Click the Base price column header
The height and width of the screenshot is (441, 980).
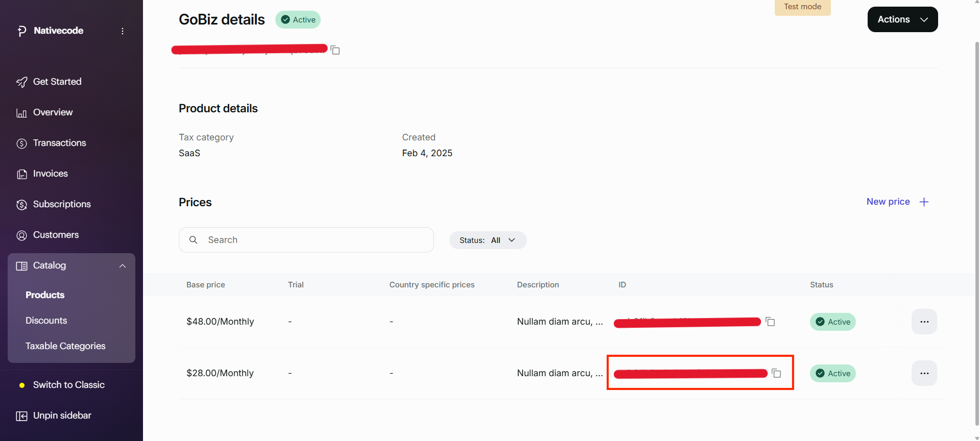click(205, 285)
